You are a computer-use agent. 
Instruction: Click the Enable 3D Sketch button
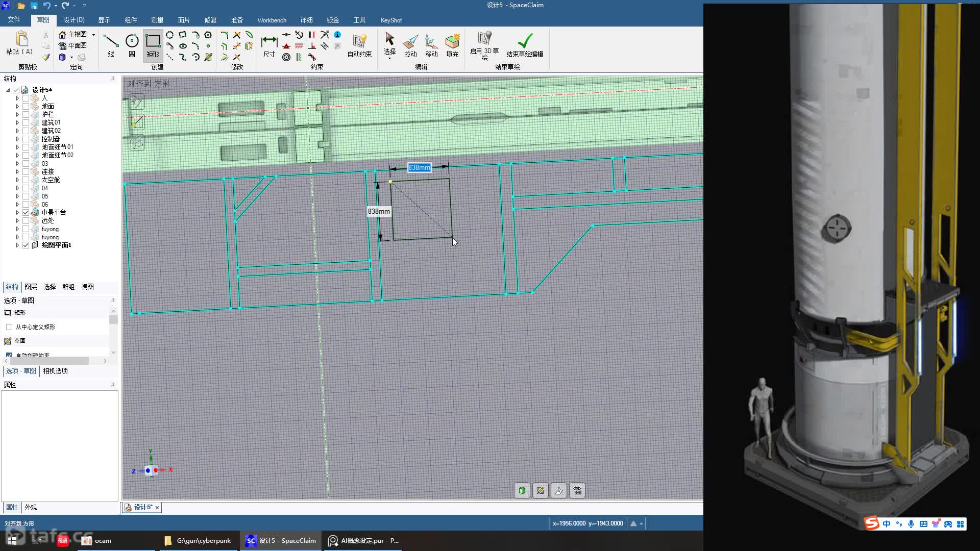(484, 45)
